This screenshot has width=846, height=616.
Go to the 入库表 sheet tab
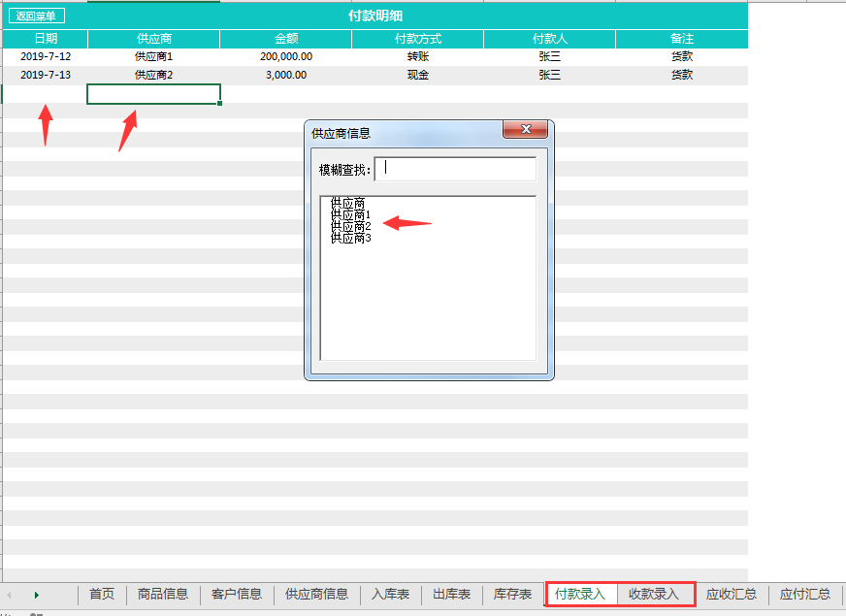pos(390,594)
